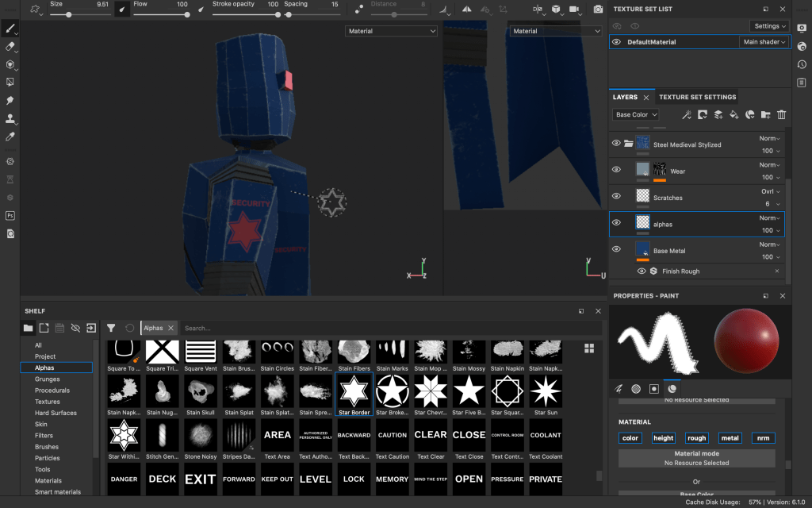Select the Eraser tool
The width and height of the screenshot is (812, 508).
tap(10, 47)
